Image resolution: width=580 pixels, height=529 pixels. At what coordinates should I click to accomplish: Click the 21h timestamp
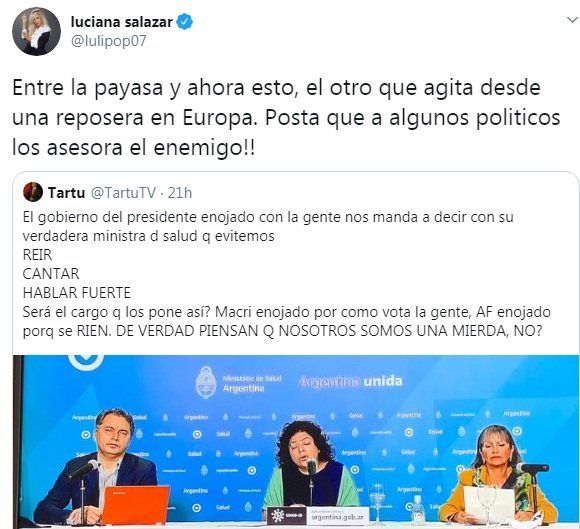pos(180,193)
